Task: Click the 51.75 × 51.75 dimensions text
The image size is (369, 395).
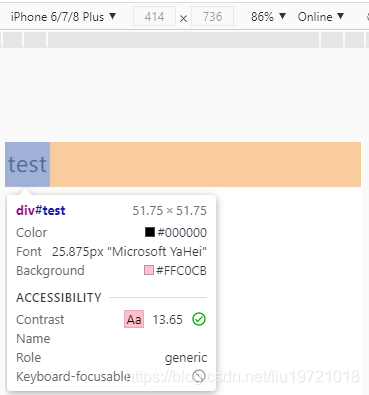Action: tap(170, 211)
